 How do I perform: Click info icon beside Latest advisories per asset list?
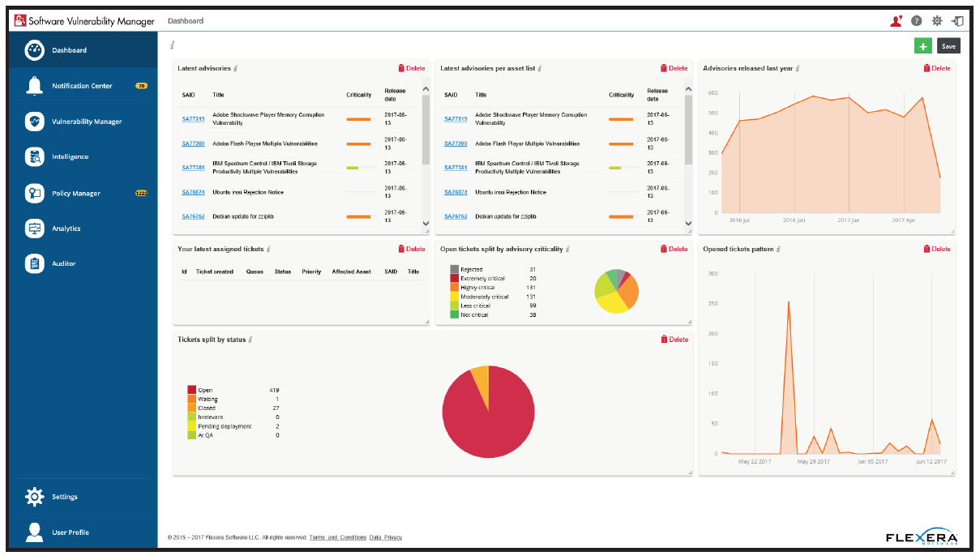pyautogui.click(x=540, y=69)
